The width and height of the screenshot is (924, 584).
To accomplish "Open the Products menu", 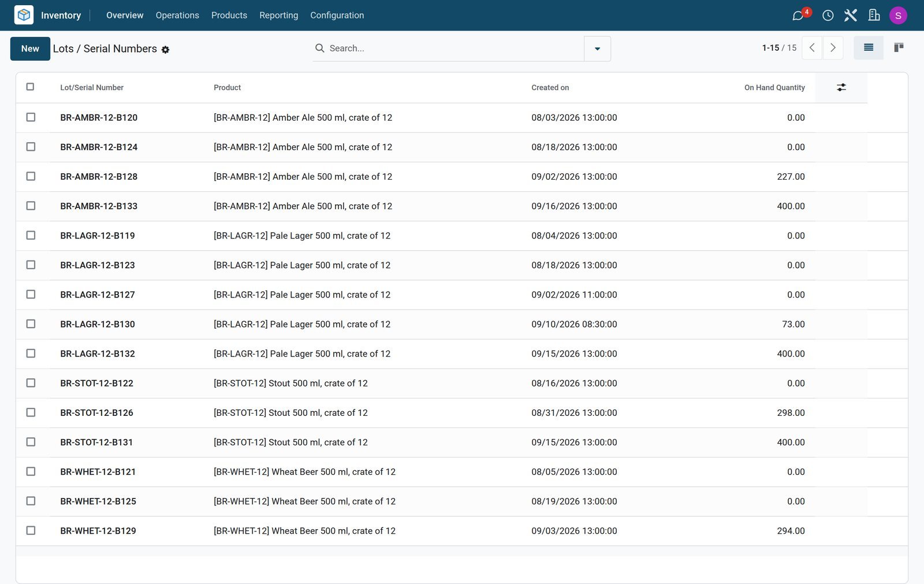I will [x=229, y=16].
